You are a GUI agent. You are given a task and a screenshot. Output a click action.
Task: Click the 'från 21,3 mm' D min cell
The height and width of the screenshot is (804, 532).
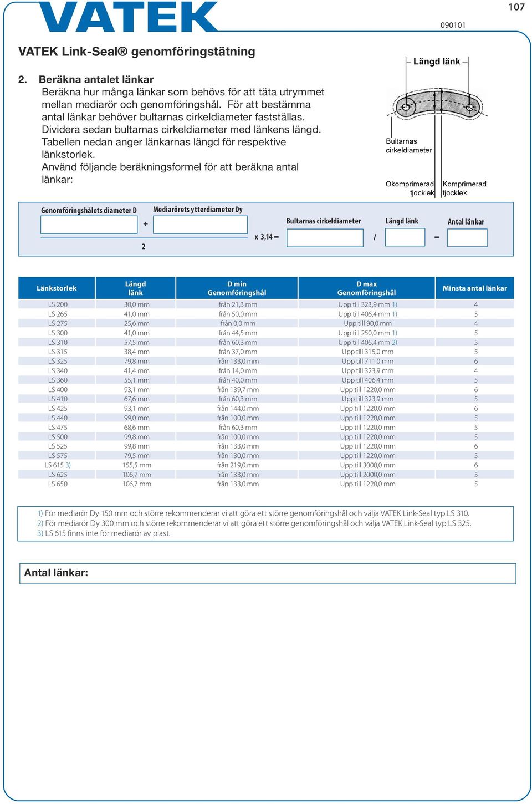coord(238,304)
